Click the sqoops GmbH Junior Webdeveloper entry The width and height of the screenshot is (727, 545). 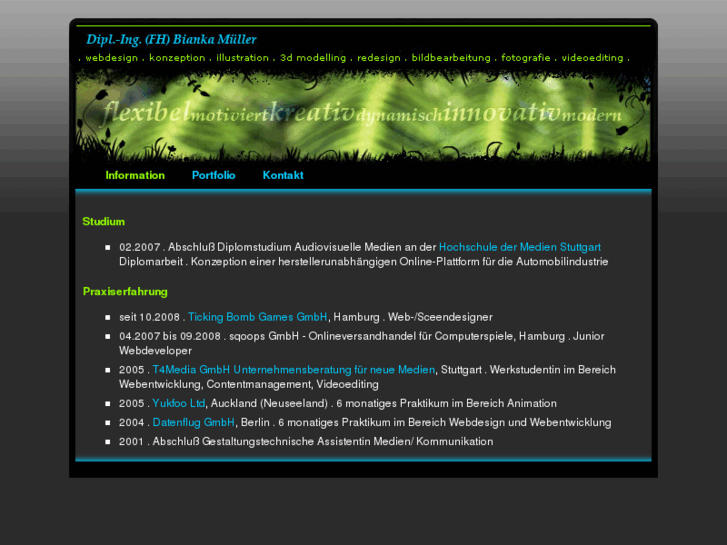pyautogui.click(x=362, y=343)
